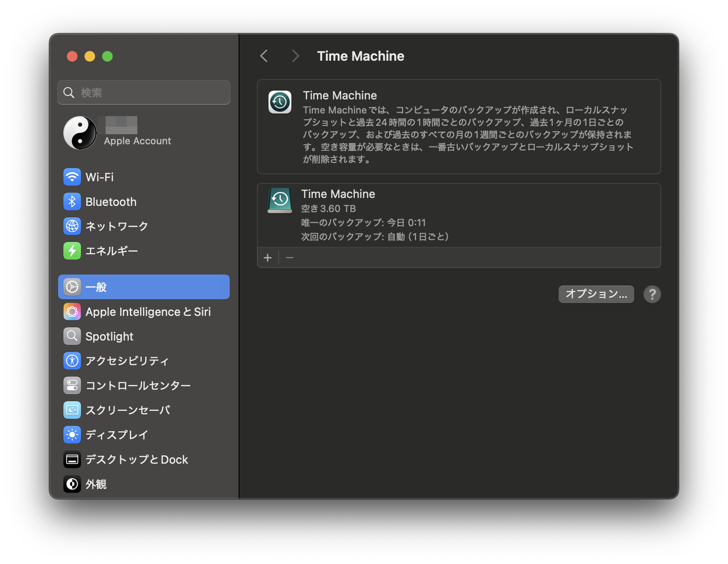Image resolution: width=728 pixels, height=564 pixels.
Task: Select the ネットワーク globe icon
Action: pyautogui.click(x=72, y=227)
